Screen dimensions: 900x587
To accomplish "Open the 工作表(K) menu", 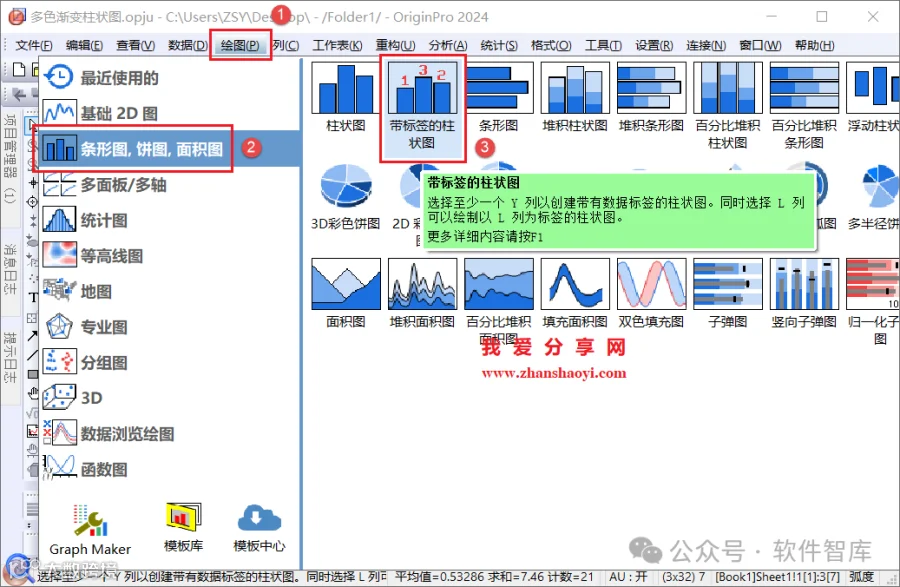I will (x=337, y=45).
